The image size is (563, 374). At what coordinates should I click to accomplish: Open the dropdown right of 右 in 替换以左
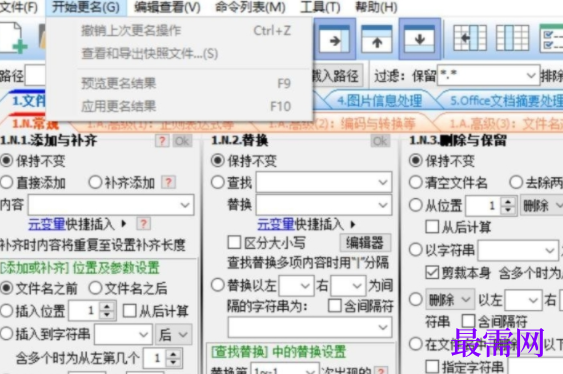pyautogui.click(x=357, y=286)
